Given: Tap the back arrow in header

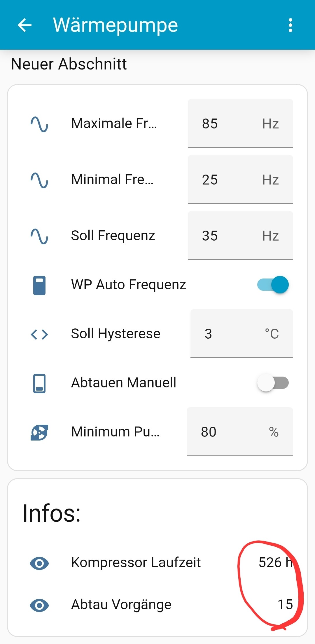Looking at the screenshot, I should (x=24, y=25).
